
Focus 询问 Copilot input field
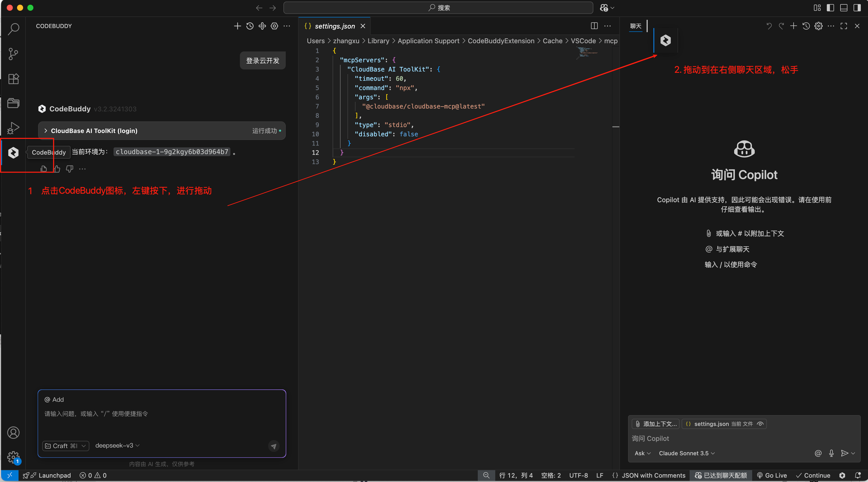[744, 438]
